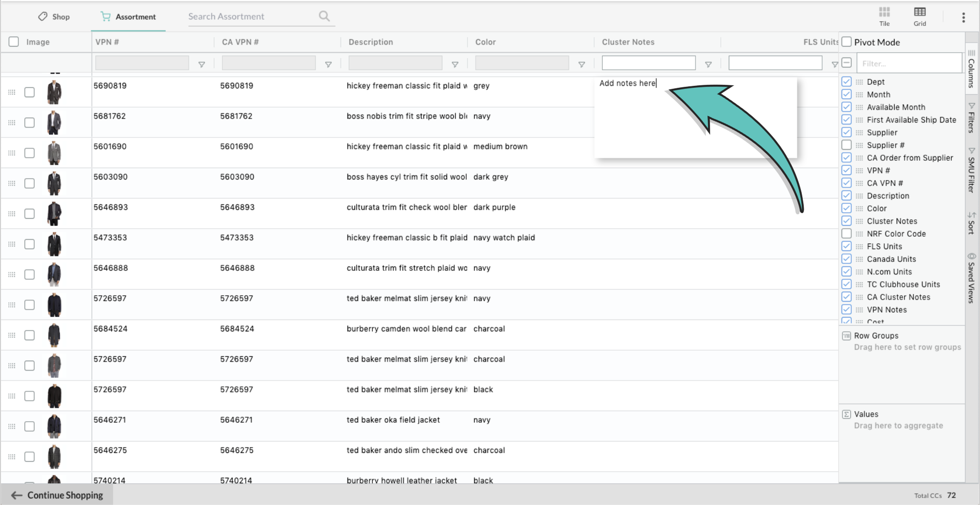Viewport: 980px width, 505px height.
Task: Switch to Tile view
Action: 884,16
